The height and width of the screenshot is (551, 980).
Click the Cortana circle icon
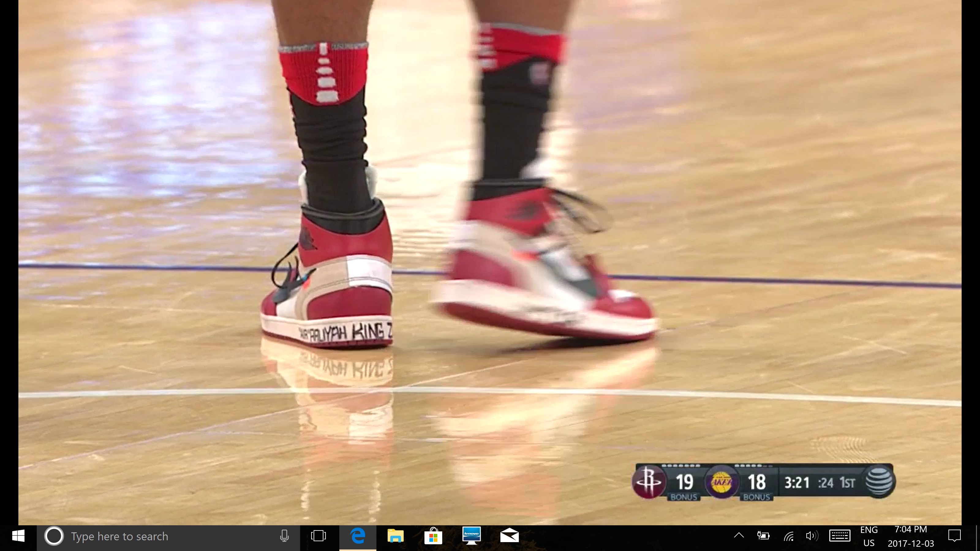pos(54,536)
